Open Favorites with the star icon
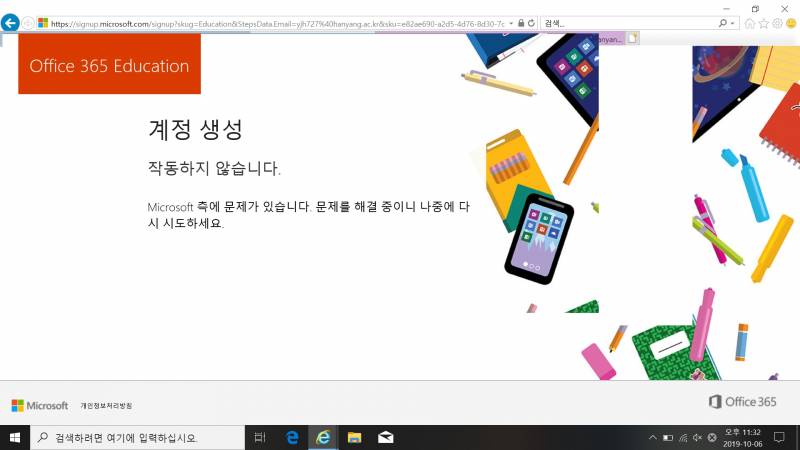Image resolution: width=800 pixels, height=450 pixels. click(x=763, y=23)
